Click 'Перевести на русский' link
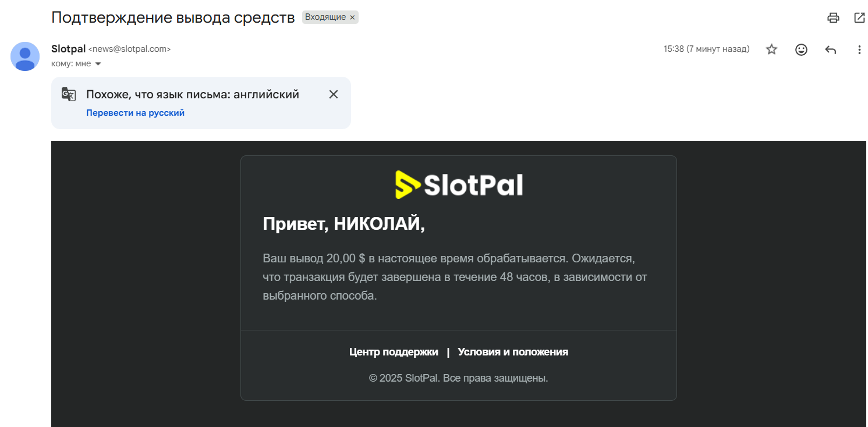The width and height of the screenshot is (868, 427). pos(135,113)
